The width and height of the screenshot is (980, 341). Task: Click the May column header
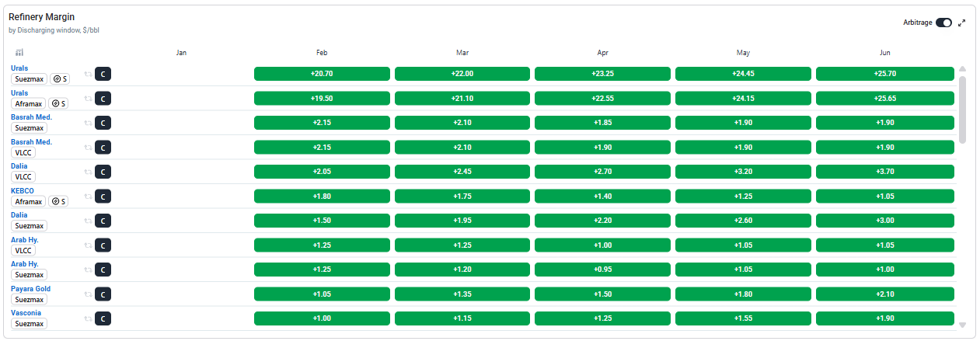pyautogui.click(x=743, y=53)
